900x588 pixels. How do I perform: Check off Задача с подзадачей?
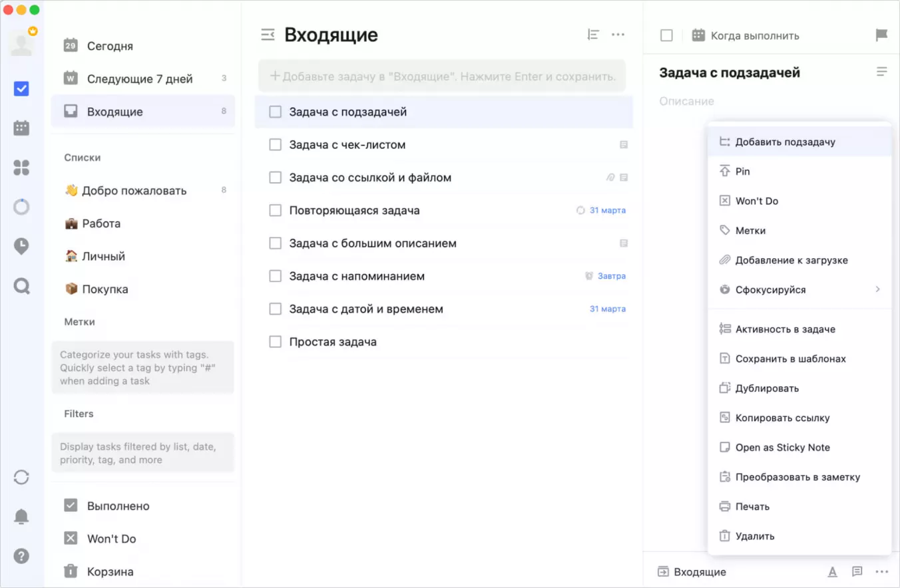pos(275,112)
